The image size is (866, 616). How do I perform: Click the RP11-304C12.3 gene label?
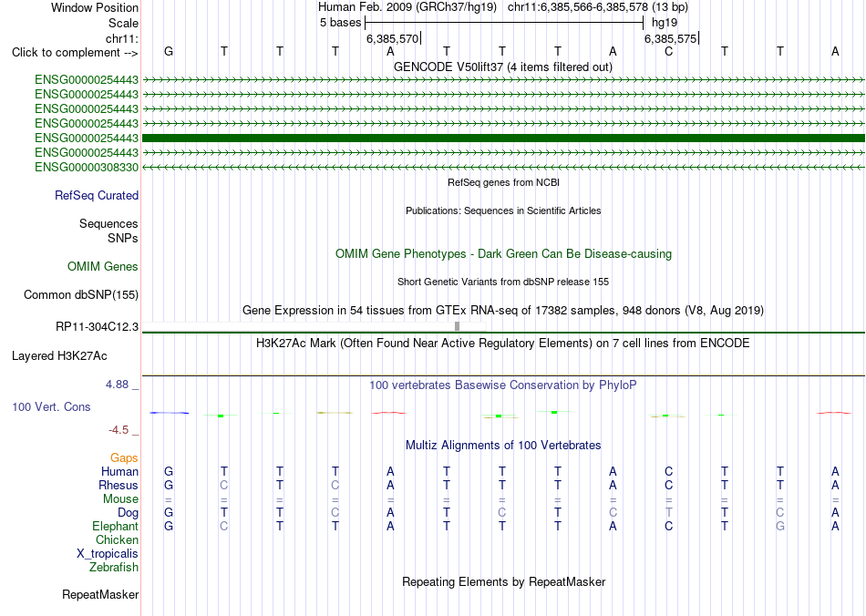(98, 327)
